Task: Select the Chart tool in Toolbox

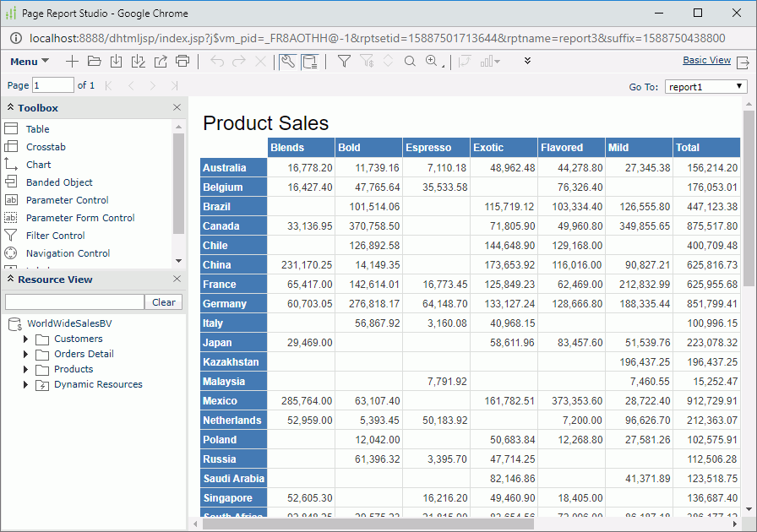Action: tap(38, 165)
